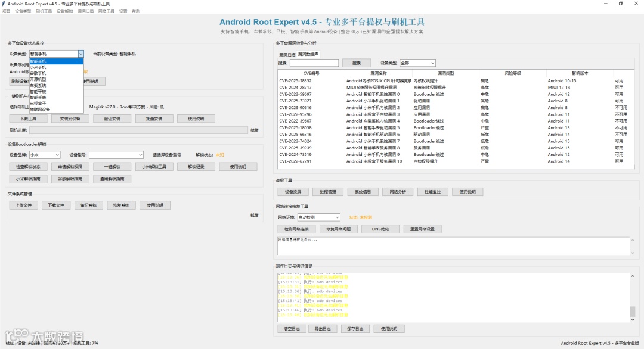This screenshot has width=644, height=349.
Task: Open the 小米解锁指南 guide
Action: [x=29, y=179]
